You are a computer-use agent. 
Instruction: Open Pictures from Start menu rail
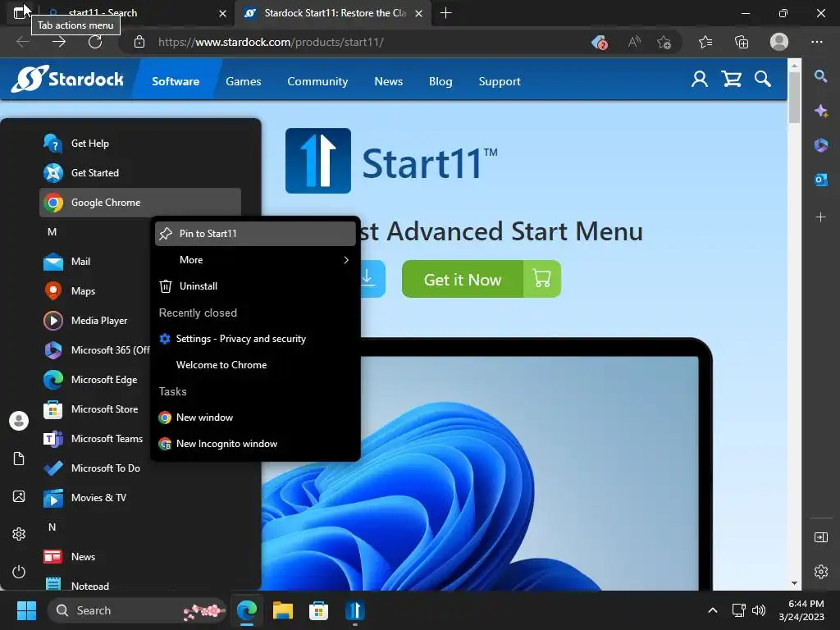[x=19, y=496]
